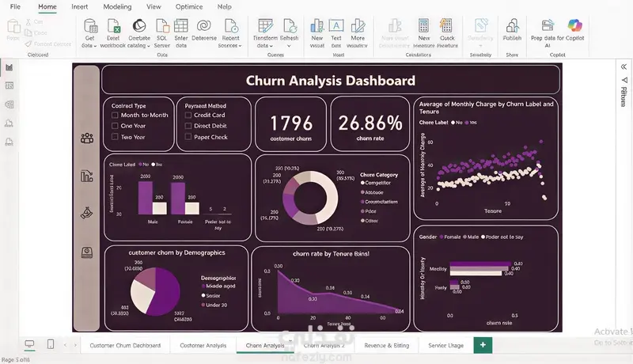633x364 pixels.
Task: Select the 26.86% churn rate card
Action: (x=370, y=124)
